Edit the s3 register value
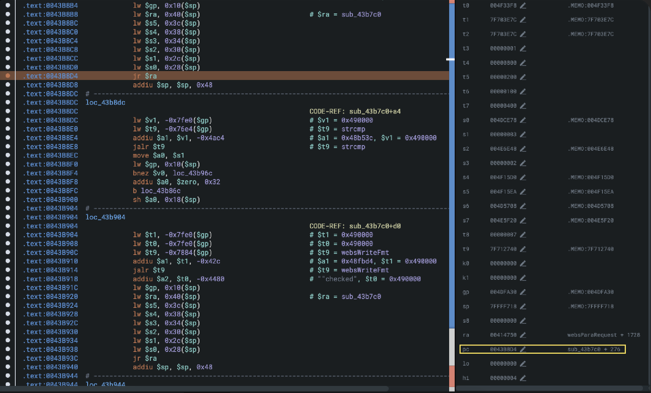Viewport: 651px width, 393px height. (x=523, y=163)
